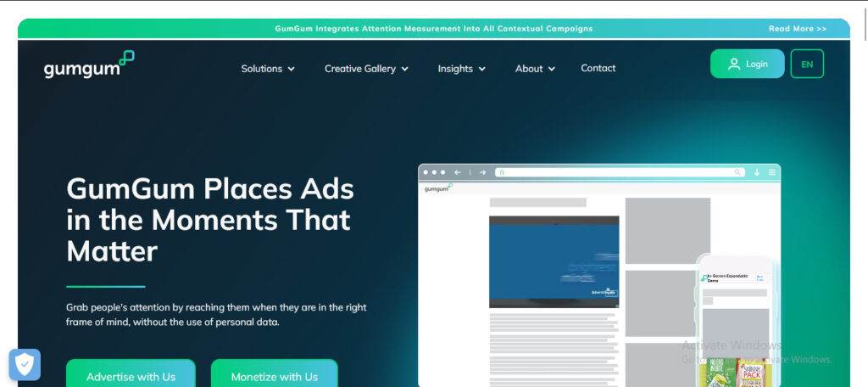This screenshot has width=868, height=387.
Task: Open the Attention Measurement announcement banner
Action: (x=433, y=29)
